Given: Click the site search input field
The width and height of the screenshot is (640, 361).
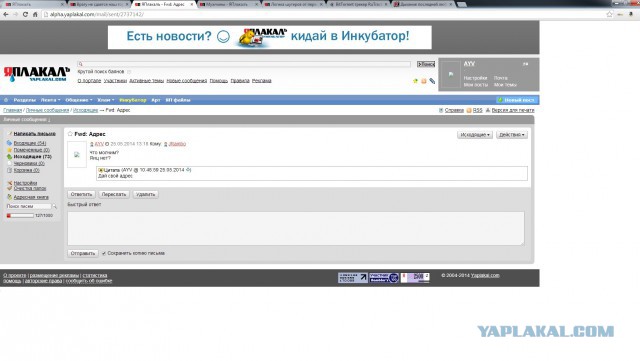Looking at the screenshot, I should (244, 64).
